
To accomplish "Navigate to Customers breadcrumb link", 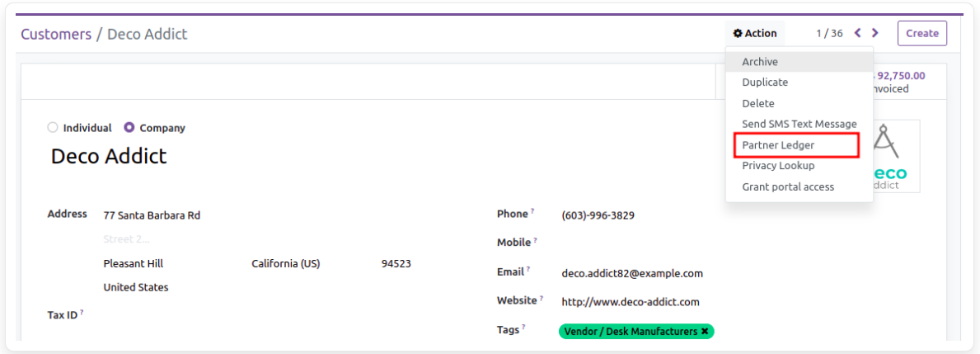I will (x=56, y=35).
